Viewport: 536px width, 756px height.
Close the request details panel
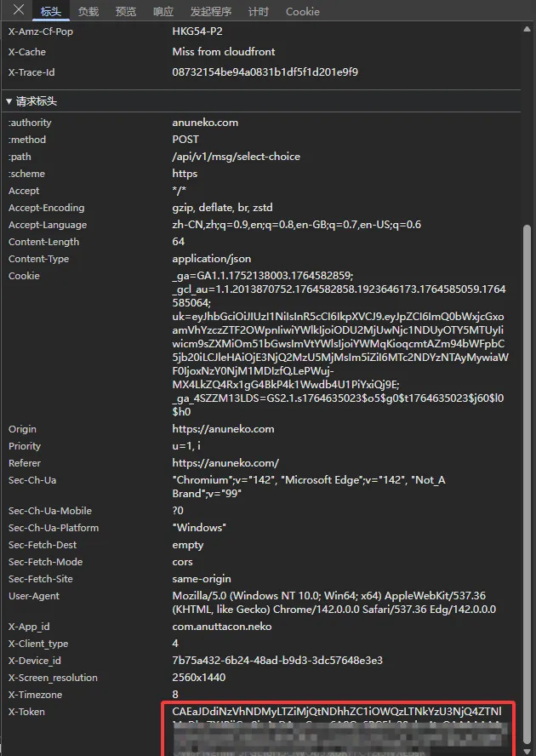(19, 11)
